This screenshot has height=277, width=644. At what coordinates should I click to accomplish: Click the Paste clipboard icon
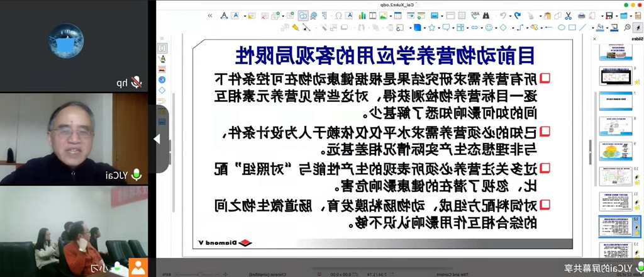click(x=548, y=16)
